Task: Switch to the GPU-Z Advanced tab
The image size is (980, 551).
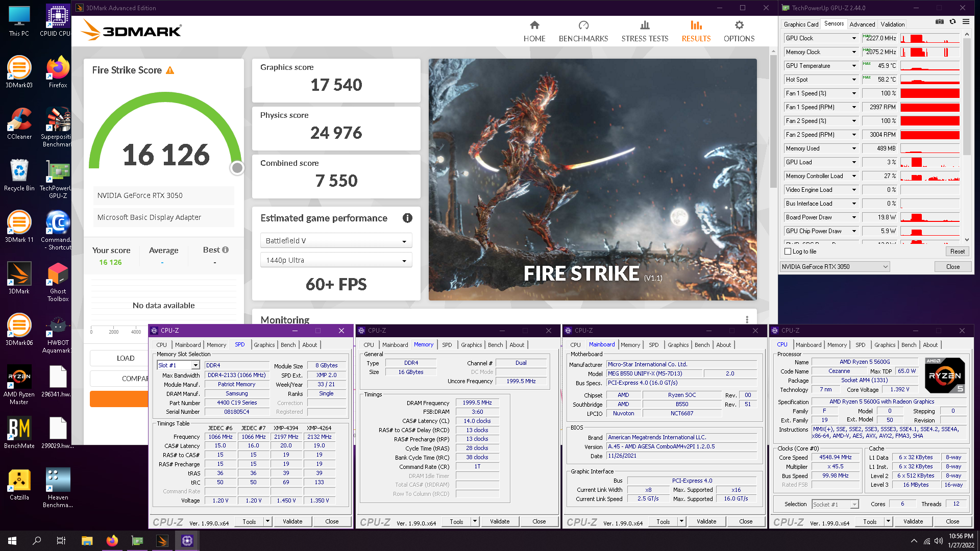Action: pos(862,24)
